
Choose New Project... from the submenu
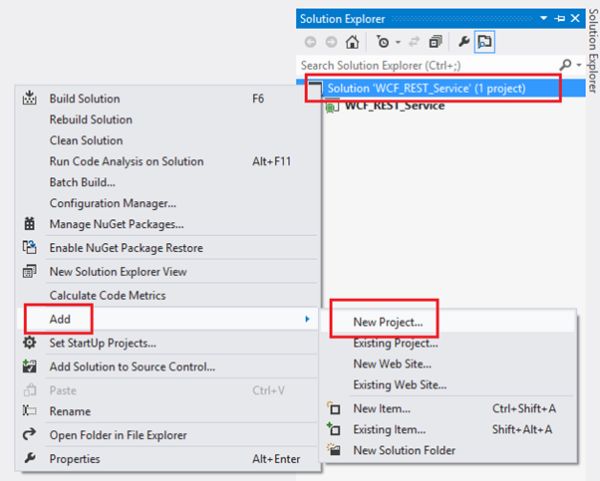coord(388,323)
